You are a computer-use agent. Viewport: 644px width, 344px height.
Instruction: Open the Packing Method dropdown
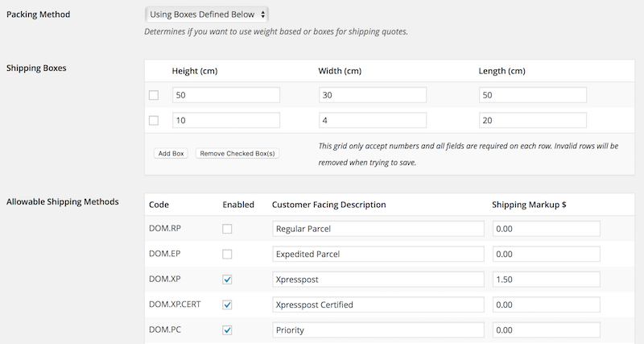207,15
